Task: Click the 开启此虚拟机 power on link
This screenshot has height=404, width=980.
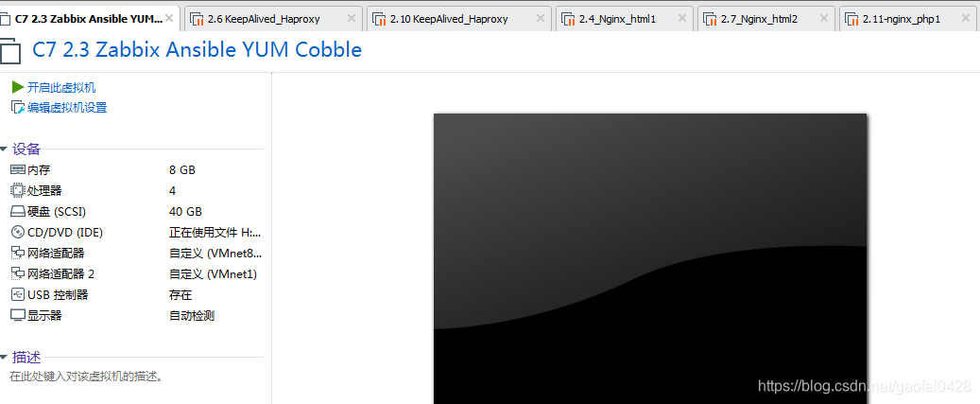Action: (x=61, y=88)
